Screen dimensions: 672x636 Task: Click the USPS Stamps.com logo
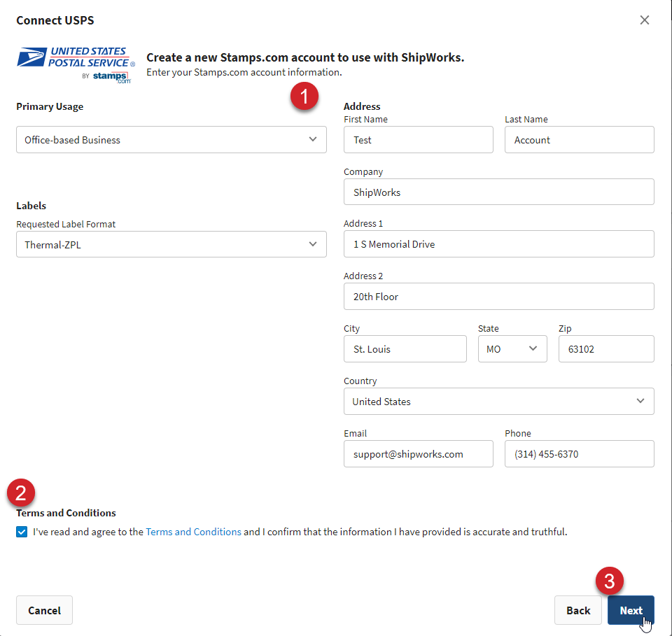pyautogui.click(x=76, y=65)
